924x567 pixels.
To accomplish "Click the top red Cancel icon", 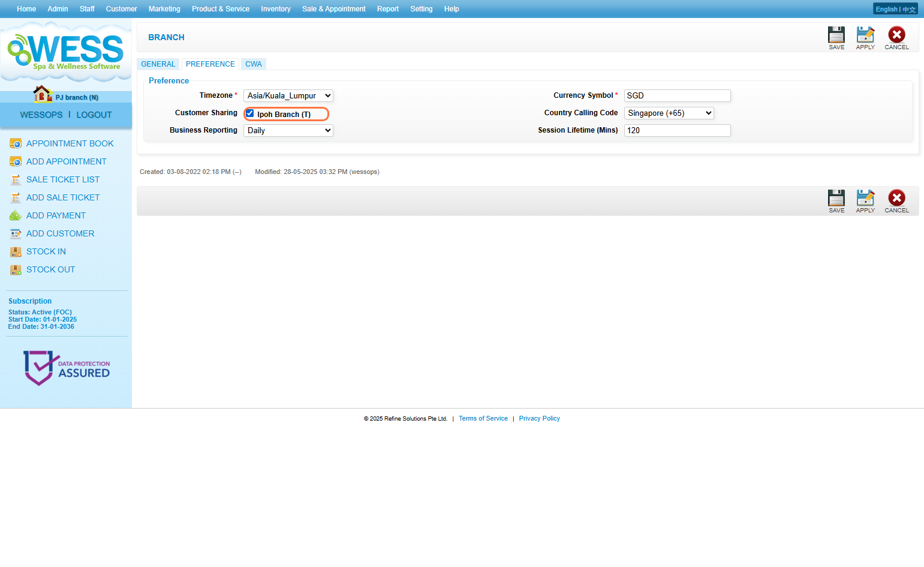I will coord(896,35).
